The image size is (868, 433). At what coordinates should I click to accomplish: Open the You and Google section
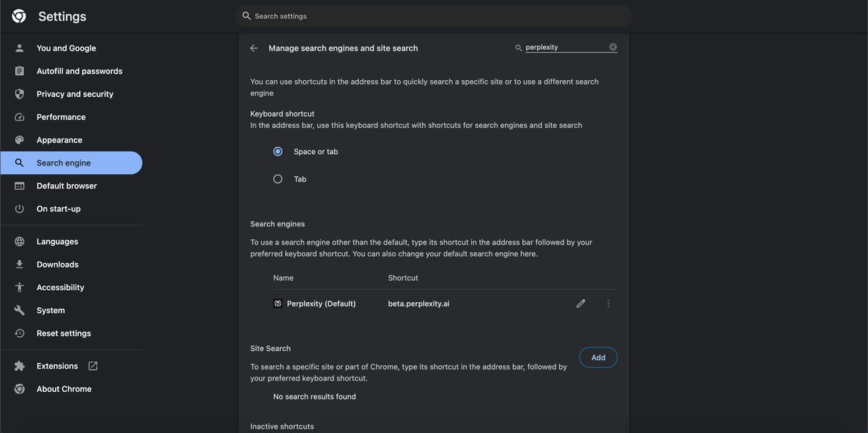click(x=66, y=48)
